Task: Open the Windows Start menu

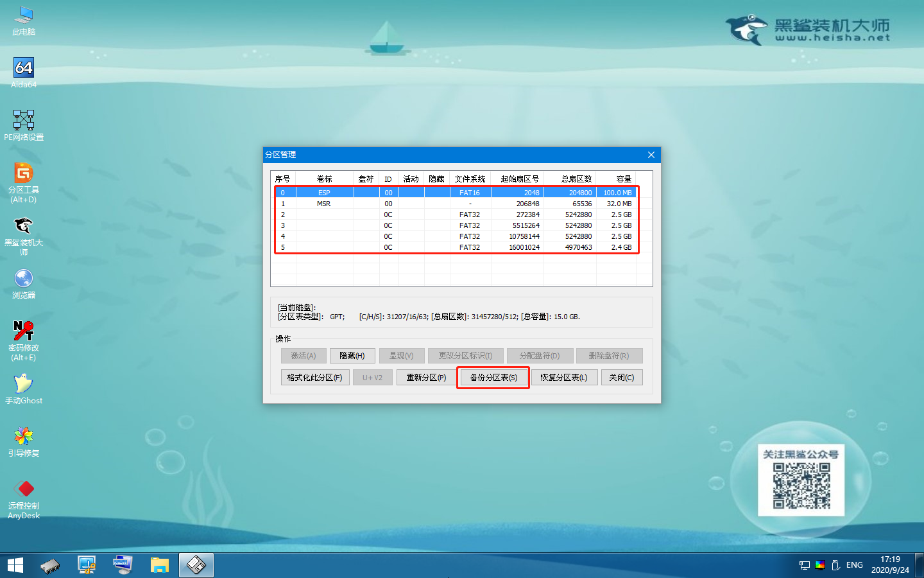Action: [14, 565]
